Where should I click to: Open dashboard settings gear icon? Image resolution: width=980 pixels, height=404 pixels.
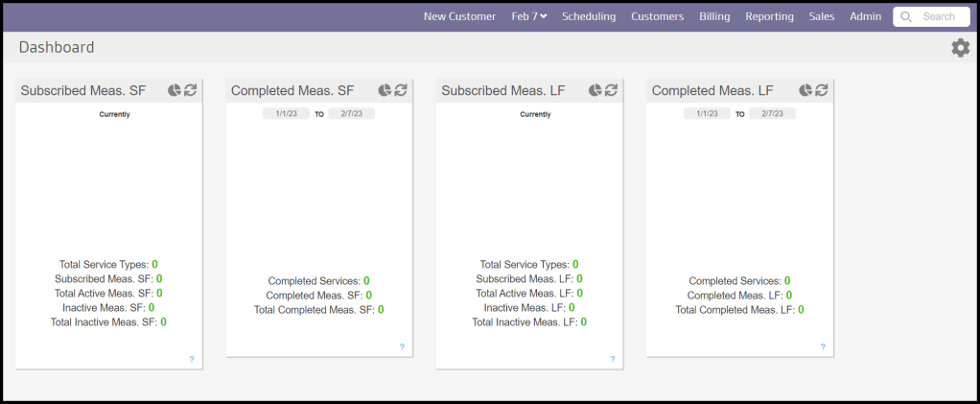(x=960, y=48)
